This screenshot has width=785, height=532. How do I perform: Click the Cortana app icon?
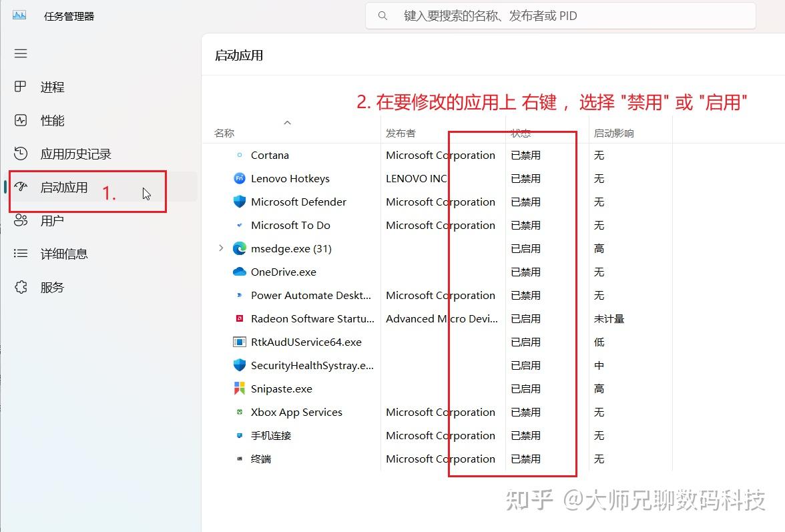click(239, 155)
